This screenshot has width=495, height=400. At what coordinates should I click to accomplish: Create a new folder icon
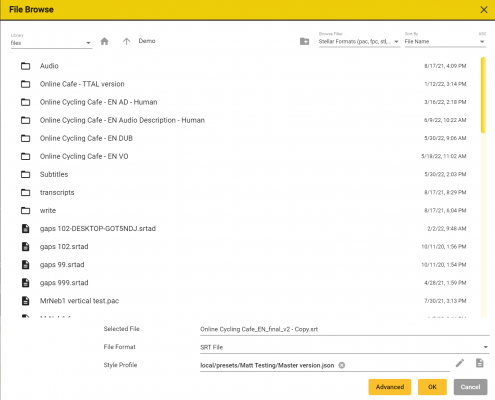click(304, 41)
